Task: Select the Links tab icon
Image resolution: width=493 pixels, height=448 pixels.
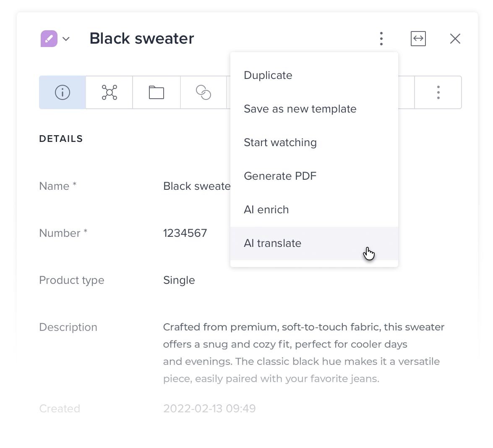Action: tap(203, 92)
